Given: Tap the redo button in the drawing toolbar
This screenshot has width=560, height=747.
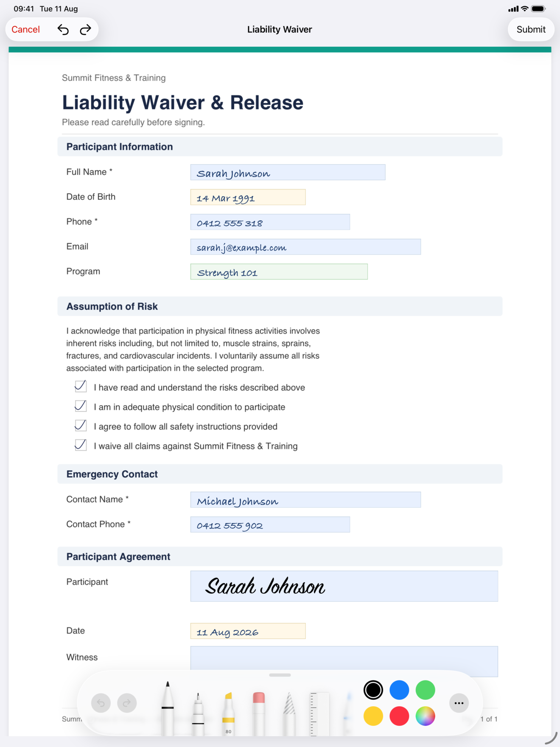Looking at the screenshot, I should click(x=127, y=703).
